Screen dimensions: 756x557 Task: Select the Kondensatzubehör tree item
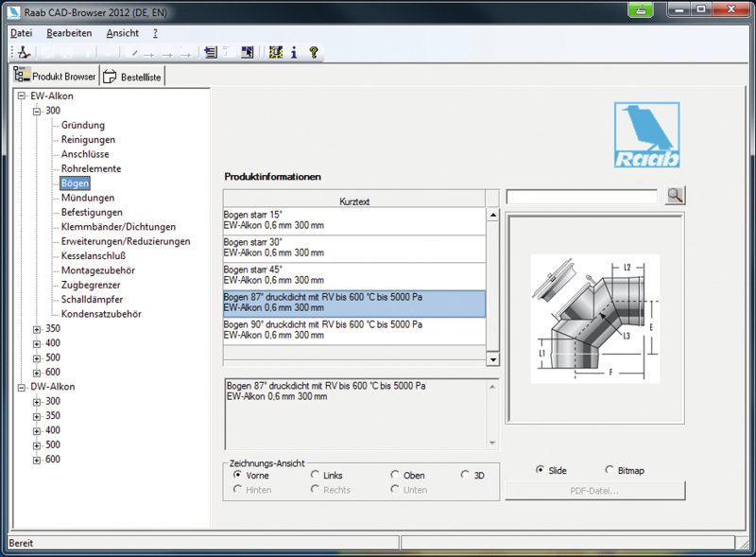(x=101, y=314)
